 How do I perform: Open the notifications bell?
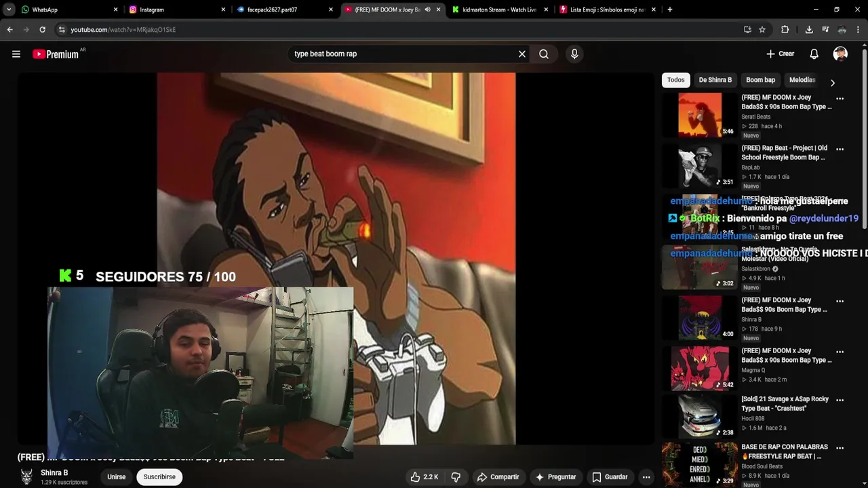pyautogui.click(x=814, y=54)
